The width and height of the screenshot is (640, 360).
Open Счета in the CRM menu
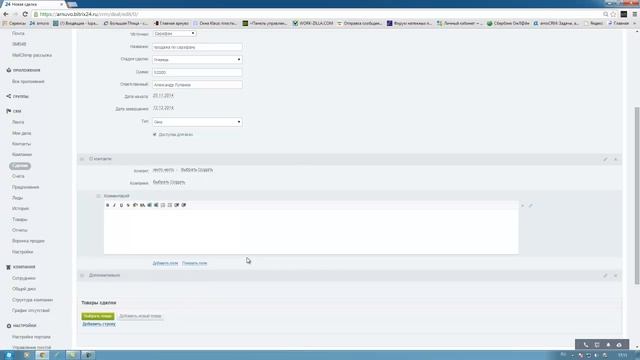click(x=18, y=176)
